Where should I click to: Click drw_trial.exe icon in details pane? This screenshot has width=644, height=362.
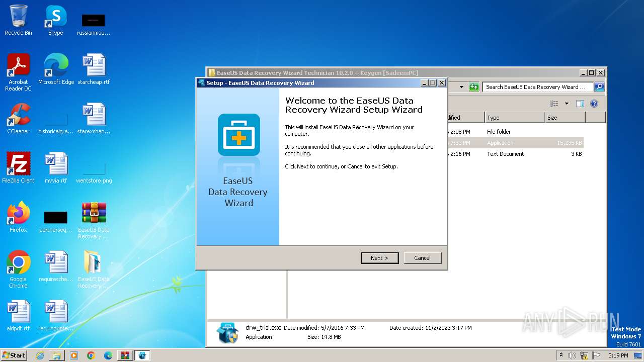click(227, 333)
